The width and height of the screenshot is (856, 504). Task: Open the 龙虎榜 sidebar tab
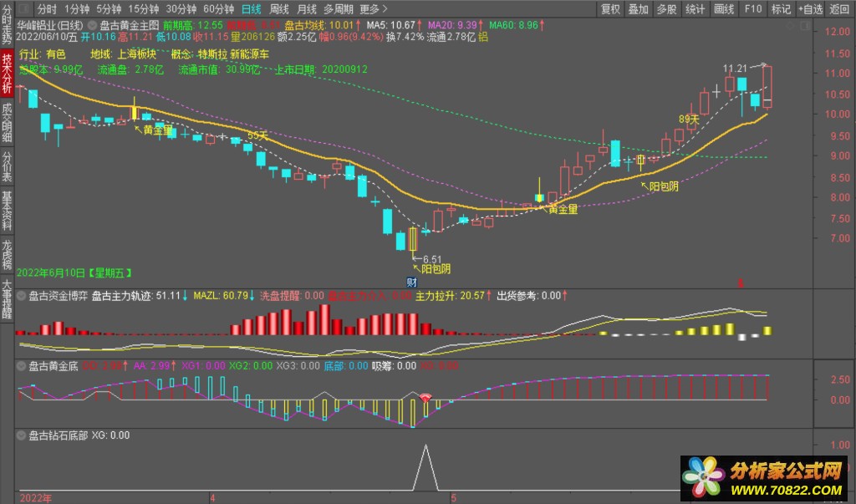pos(7,254)
